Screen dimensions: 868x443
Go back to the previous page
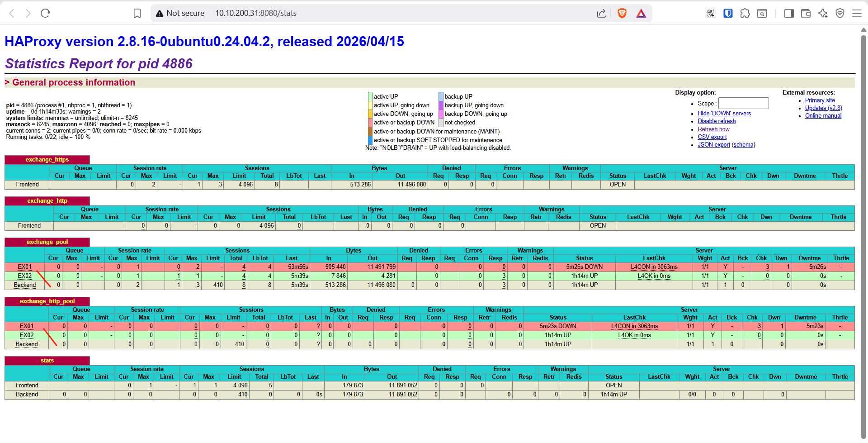coord(12,14)
